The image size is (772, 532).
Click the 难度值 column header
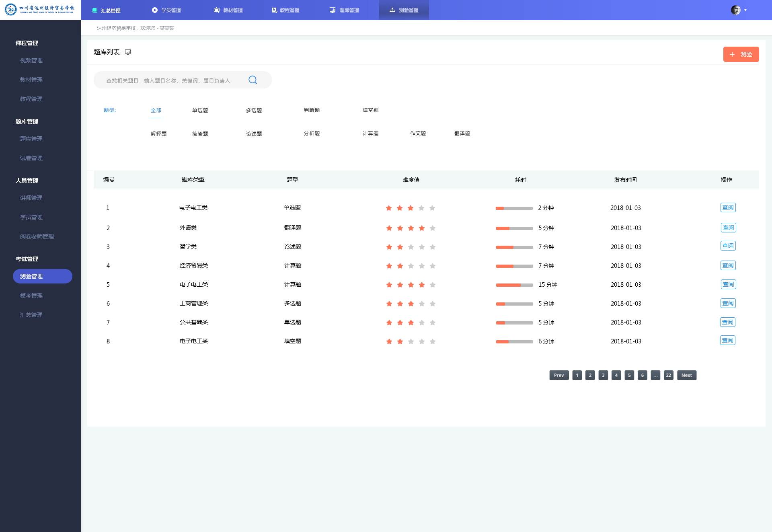(x=411, y=180)
